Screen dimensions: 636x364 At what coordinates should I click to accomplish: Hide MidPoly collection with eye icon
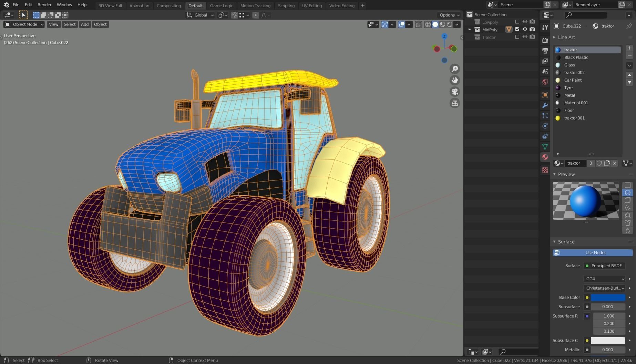click(x=525, y=29)
